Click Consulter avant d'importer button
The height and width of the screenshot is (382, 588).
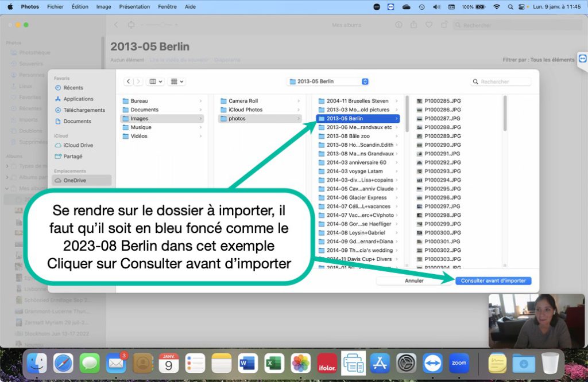[493, 281]
